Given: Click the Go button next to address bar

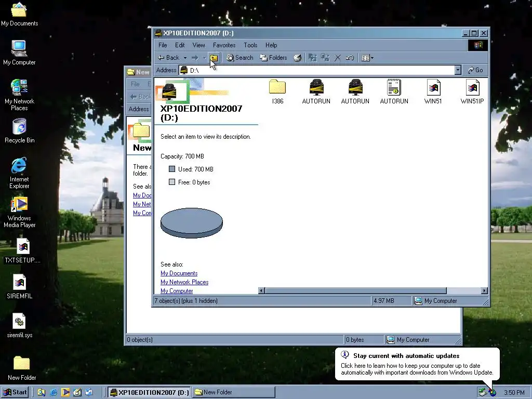Looking at the screenshot, I should click(x=475, y=70).
